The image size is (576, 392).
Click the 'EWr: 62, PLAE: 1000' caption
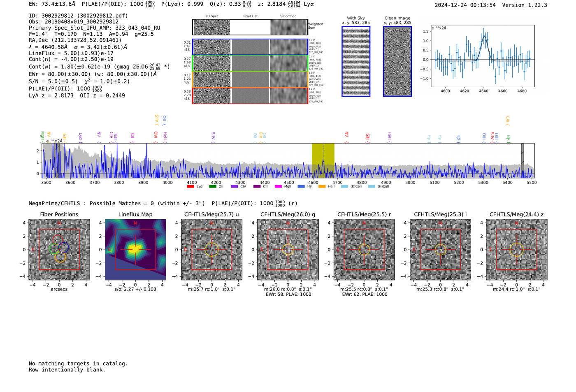pos(365,295)
